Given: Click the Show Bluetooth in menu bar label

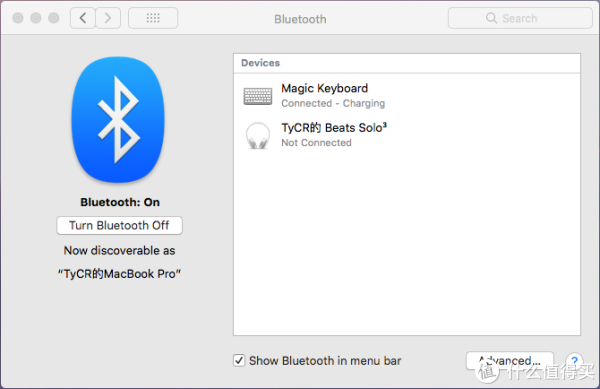Looking at the screenshot, I should 325,361.
